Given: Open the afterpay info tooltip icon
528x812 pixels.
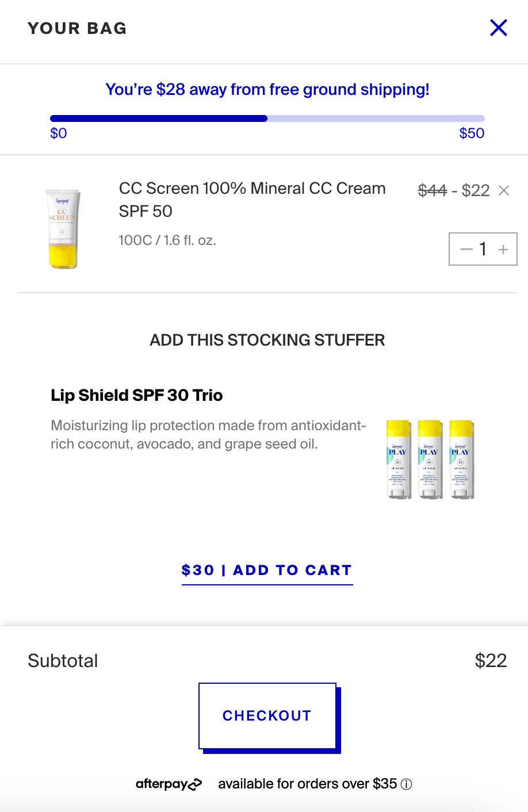Looking at the screenshot, I should point(407,783).
